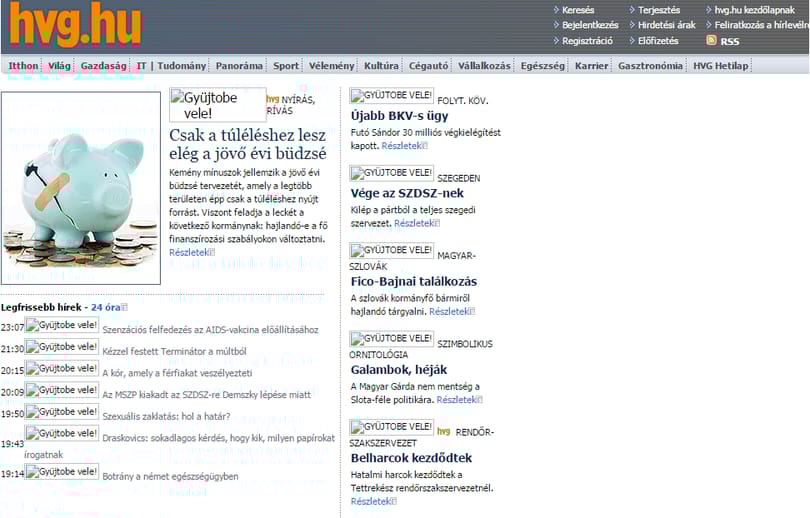Click Gyüjtobe vele! icon next to 21:30

pyautogui.click(x=61, y=347)
